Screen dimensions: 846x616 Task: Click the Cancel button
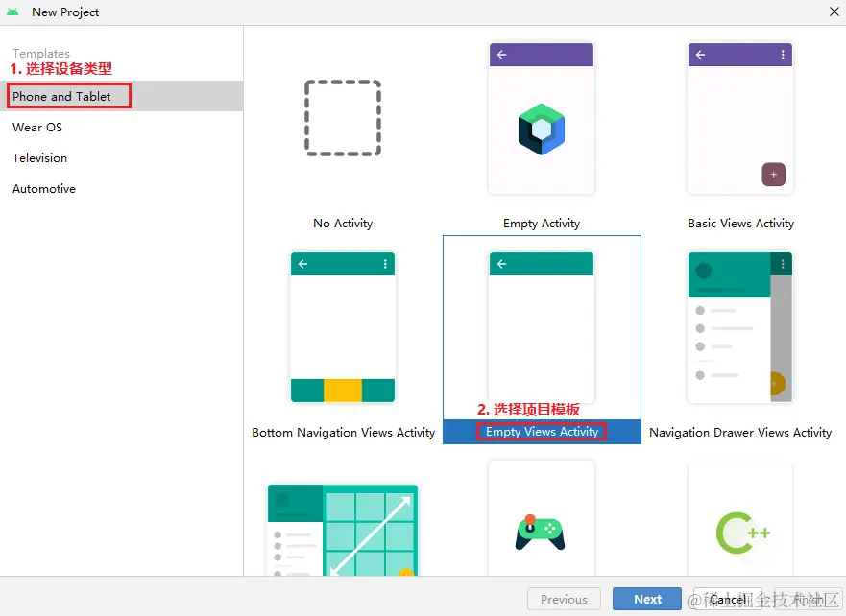tap(727, 599)
